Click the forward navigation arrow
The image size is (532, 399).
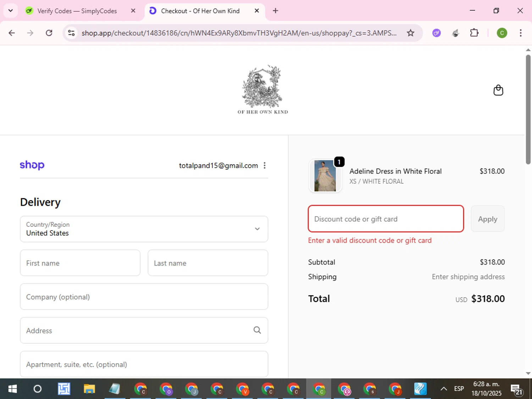pos(30,33)
